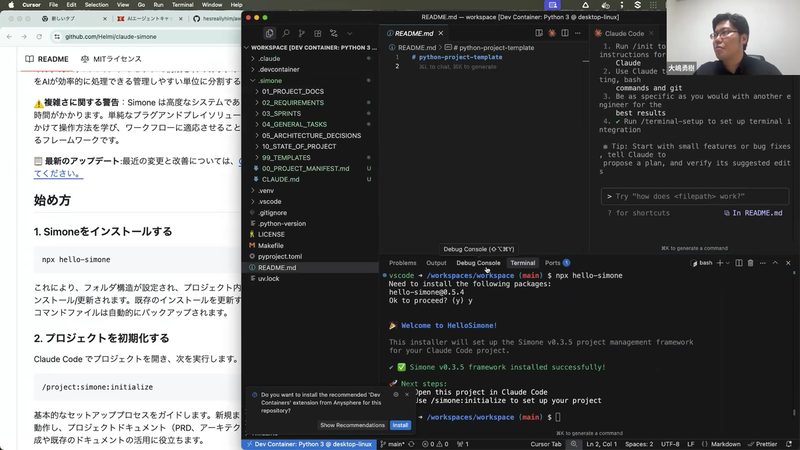Image resolution: width=800 pixels, height=450 pixels.
Task: Click the Prettier status item
Action: pos(762,444)
